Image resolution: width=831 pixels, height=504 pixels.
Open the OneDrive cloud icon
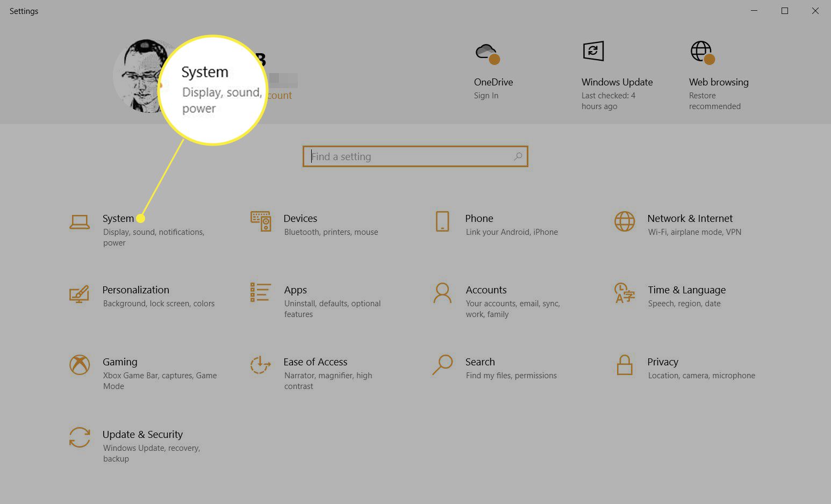point(488,54)
